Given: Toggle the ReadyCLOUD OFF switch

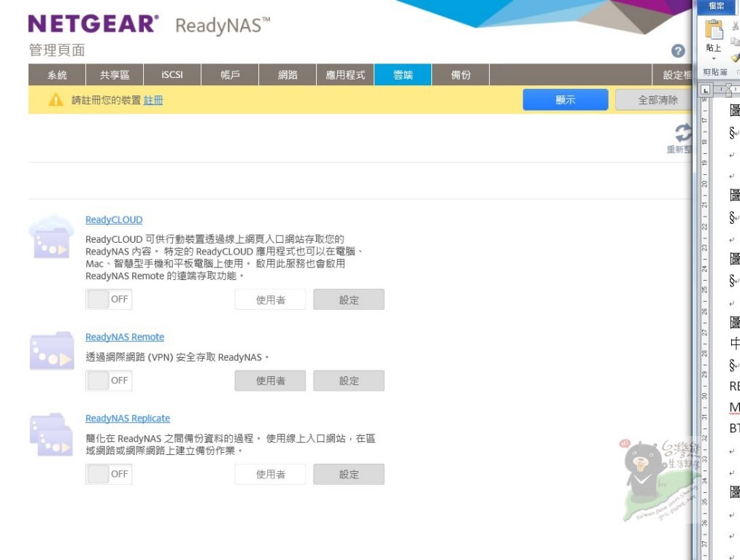Looking at the screenshot, I should coord(109,300).
